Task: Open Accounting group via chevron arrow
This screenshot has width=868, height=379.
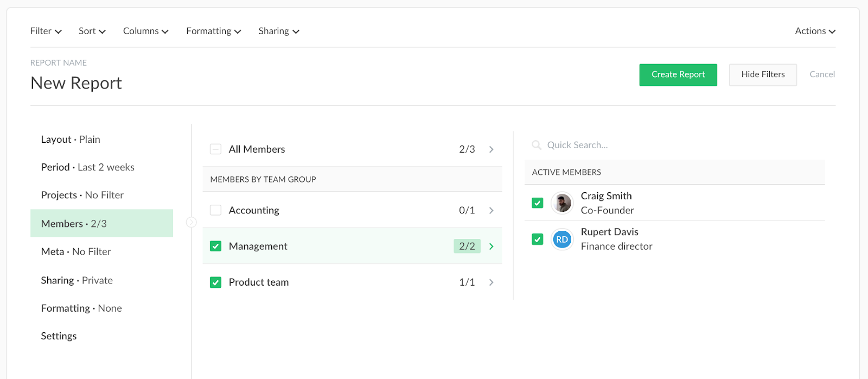Action: coord(491,211)
